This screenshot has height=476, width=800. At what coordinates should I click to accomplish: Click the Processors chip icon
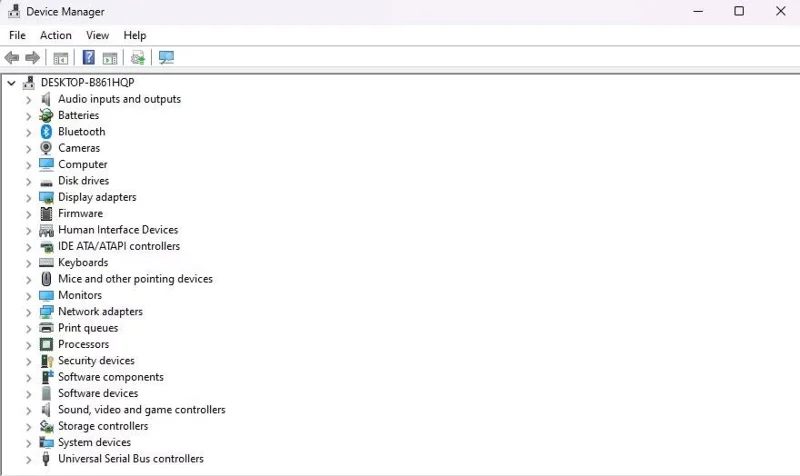(46, 344)
